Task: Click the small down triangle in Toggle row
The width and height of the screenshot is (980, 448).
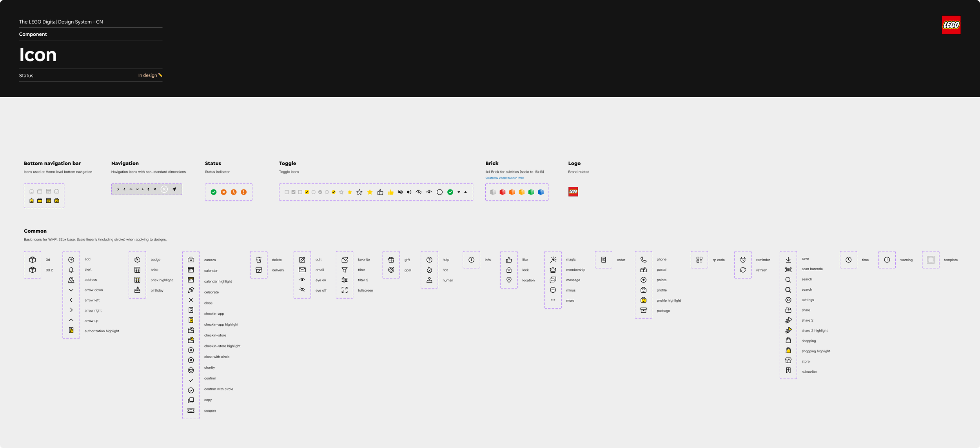Action: coord(459,192)
